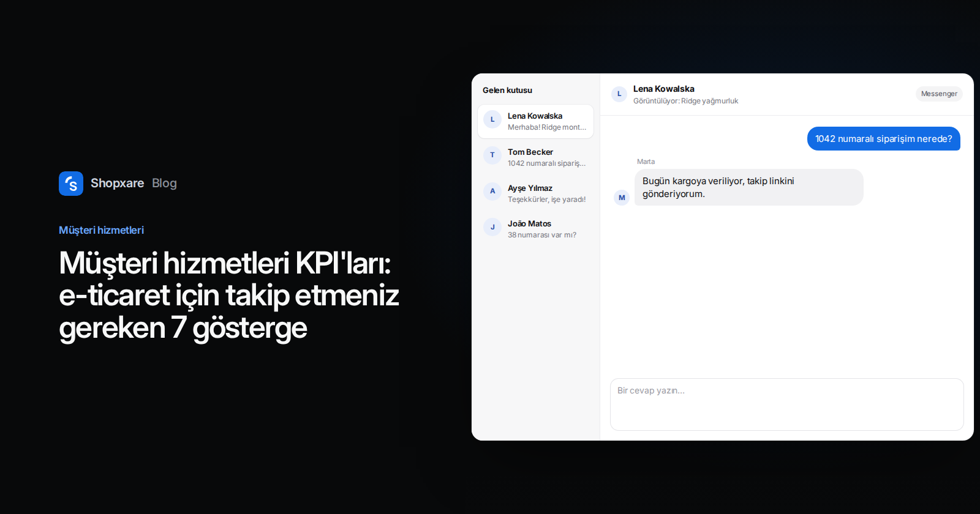Click Marta's reply 'Bugün kargoya veriliyor' bubble
Viewport: 980px width, 514px height.
click(x=748, y=187)
